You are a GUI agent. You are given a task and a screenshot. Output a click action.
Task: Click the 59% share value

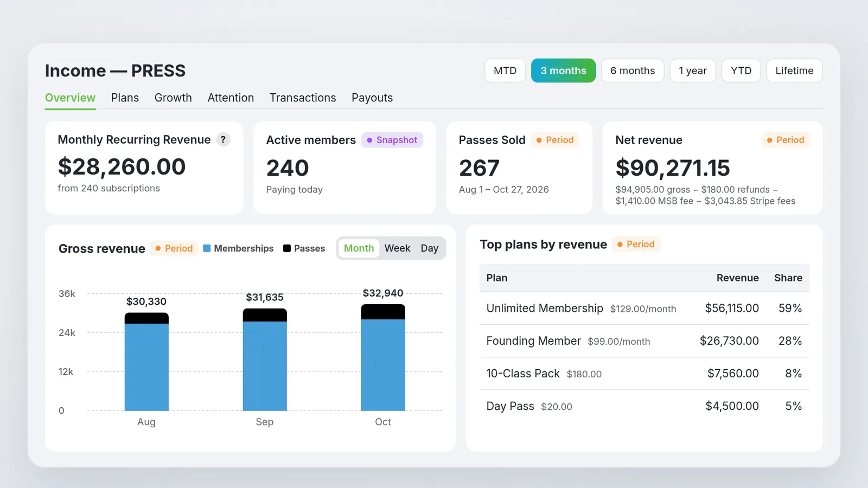coord(790,309)
